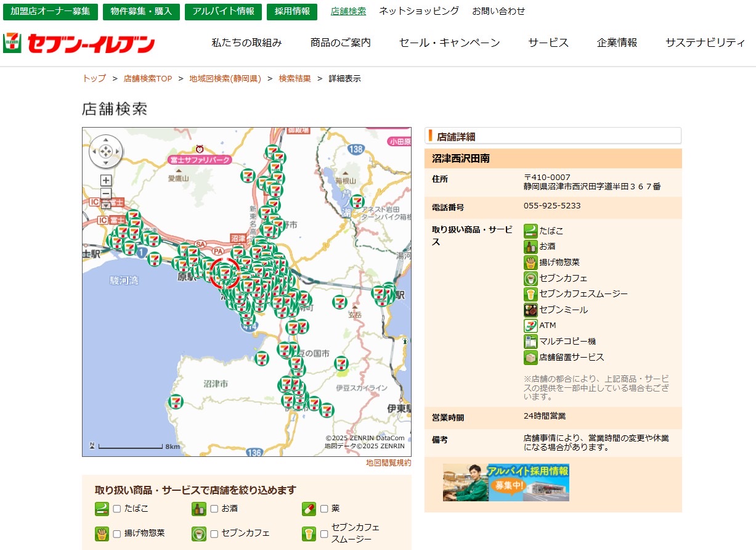Open the 店舗検索 link in top bar
Viewport: 756px width, 550px height.
[x=348, y=11]
